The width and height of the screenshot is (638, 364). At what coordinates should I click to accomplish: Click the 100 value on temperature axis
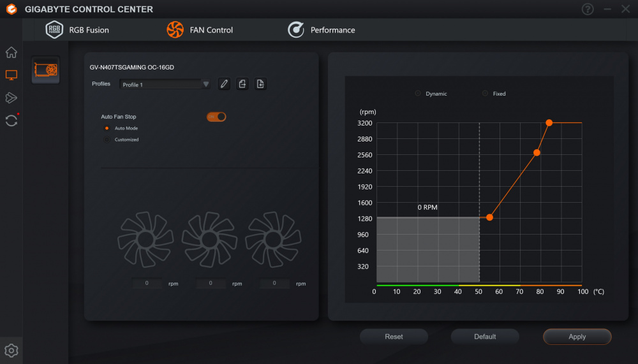click(582, 291)
